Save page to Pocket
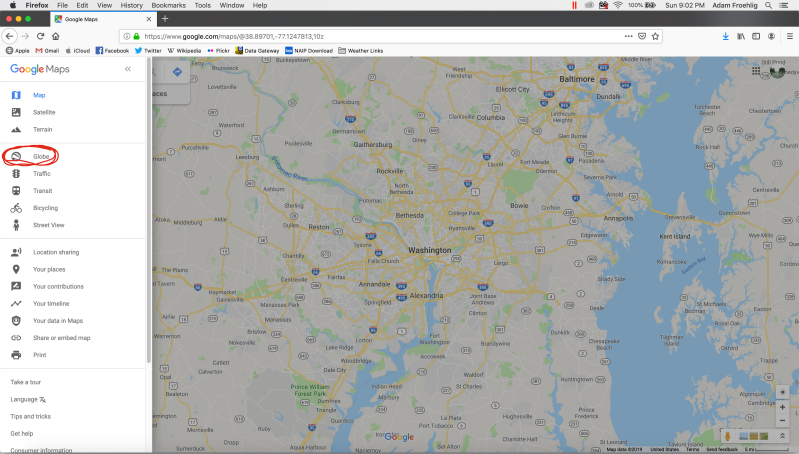Image resolution: width=799 pixels, height=454 pixels. click(x=642, y=36)
